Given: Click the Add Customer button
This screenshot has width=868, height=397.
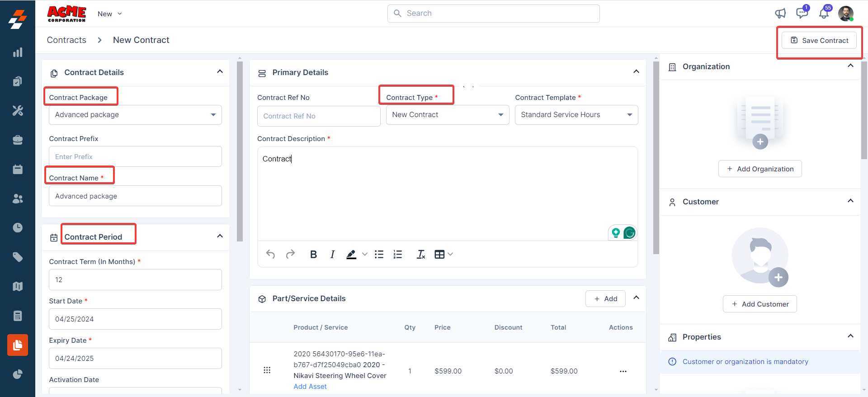Looking at the screenshot, I should pyautogui.click(x=759, y=304).
